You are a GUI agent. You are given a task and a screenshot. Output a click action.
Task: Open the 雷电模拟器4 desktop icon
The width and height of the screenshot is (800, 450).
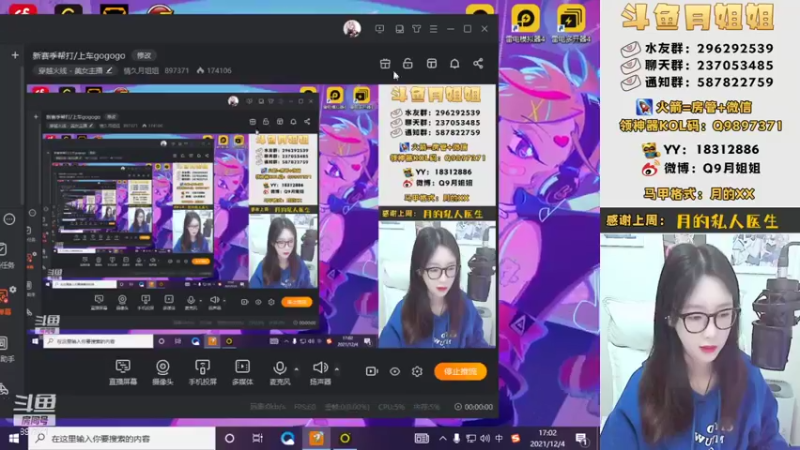pos(526,23)
